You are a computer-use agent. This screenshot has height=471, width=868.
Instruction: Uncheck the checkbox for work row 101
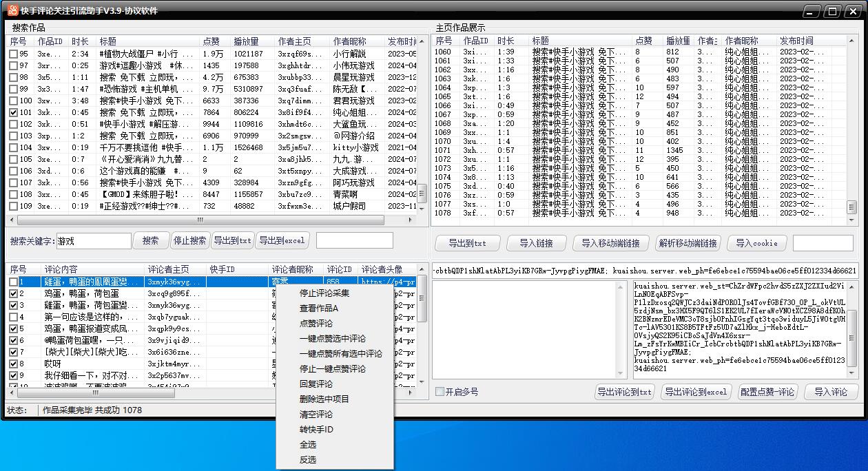pyautogui.click(x=14, y=111)
